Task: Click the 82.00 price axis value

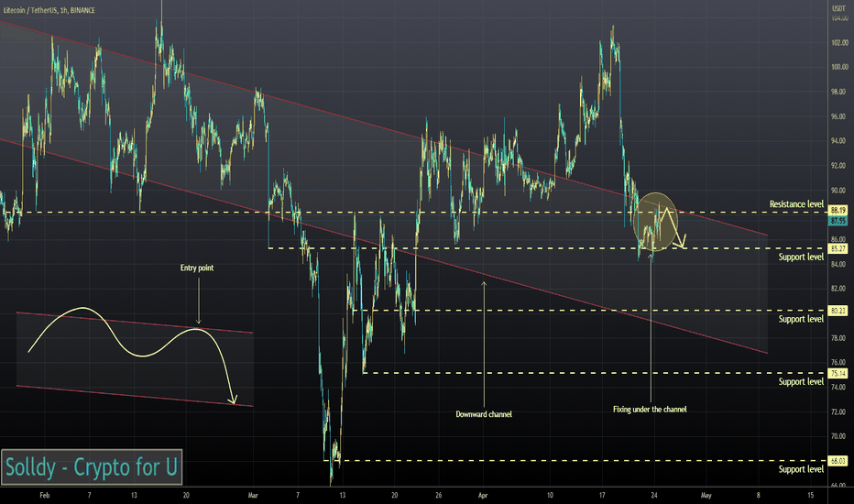Action: coord(839,289)
